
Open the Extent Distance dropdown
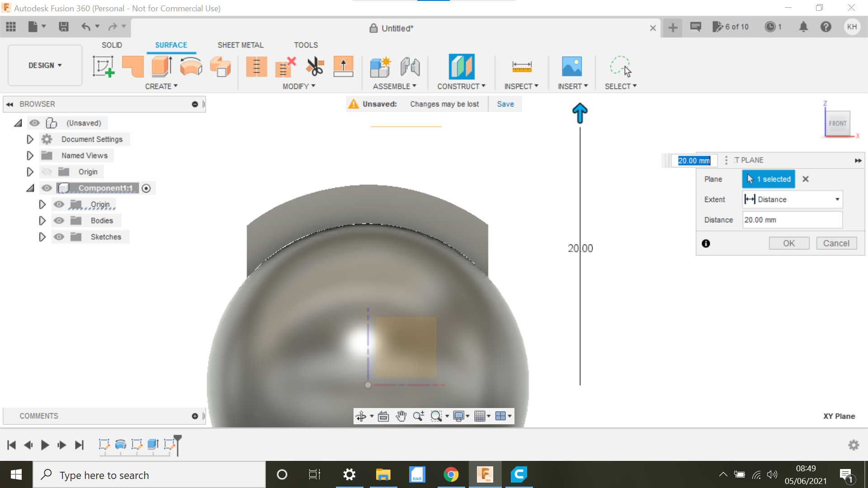[x=792, y=199]
